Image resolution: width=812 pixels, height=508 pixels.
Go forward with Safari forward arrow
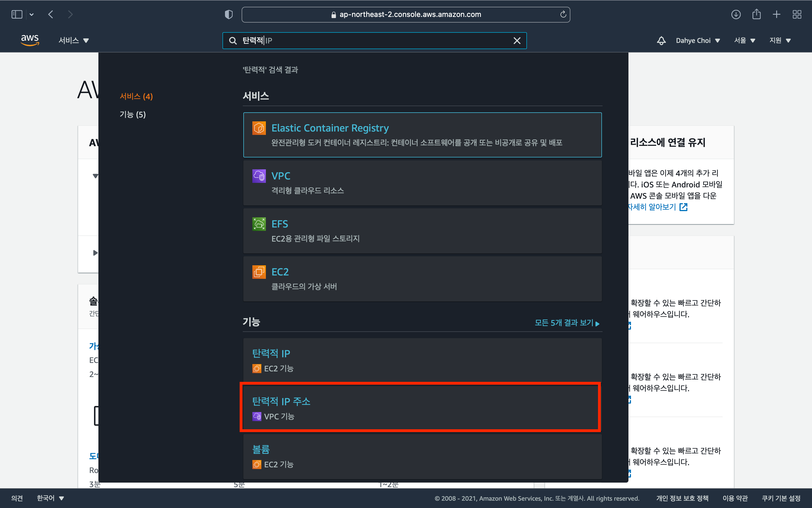point(70,14)
